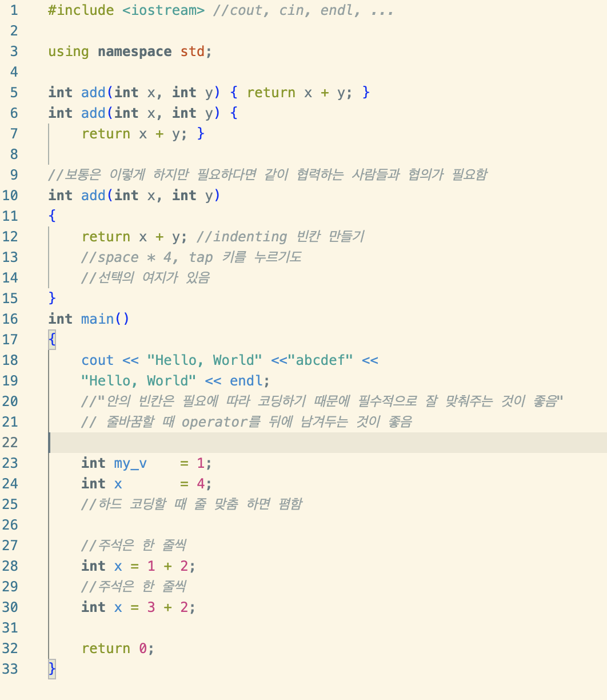The height and width of the screenshot is (700, 607).
Task: Click line number 9 in the gutter
Action: [14, 175]
